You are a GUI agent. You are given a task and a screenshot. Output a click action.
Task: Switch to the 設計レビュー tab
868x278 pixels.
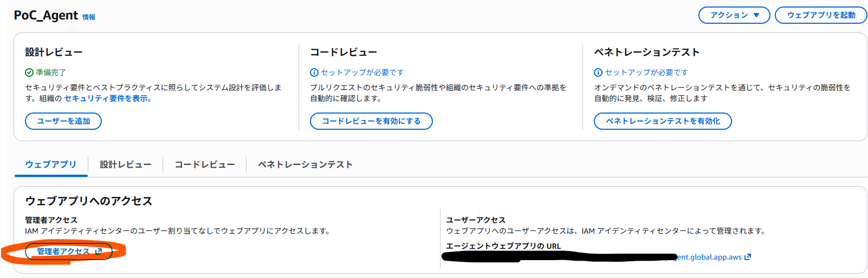(x=125, y=164)
